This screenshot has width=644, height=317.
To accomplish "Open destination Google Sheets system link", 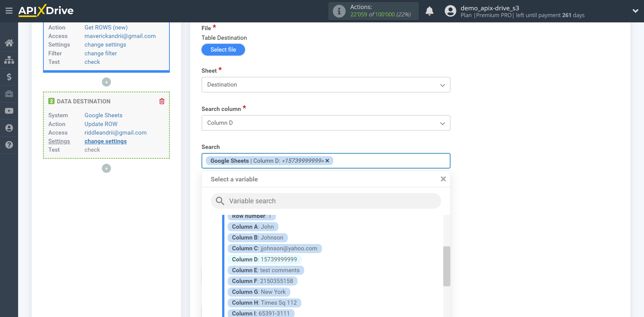I will pos(103,115).
